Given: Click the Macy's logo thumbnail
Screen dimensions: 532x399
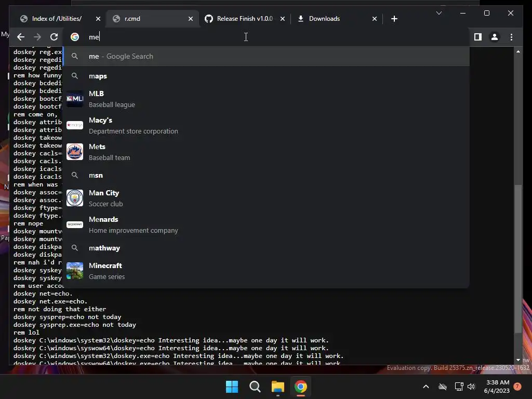Looking at the screenshot, I should 75,125.
